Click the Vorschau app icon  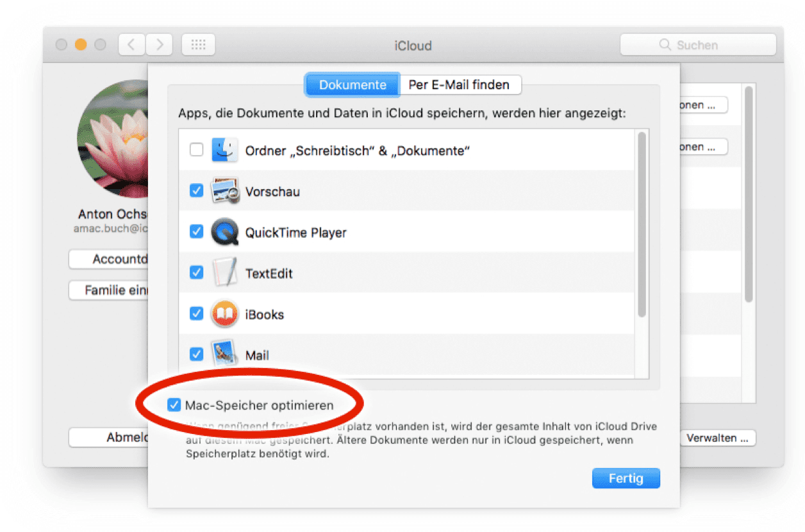point(224,191)
